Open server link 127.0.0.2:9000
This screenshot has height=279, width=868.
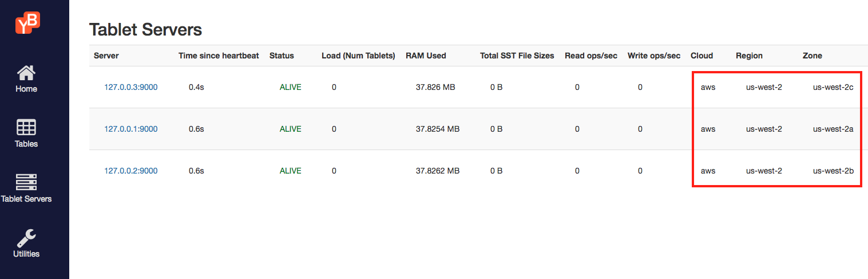130,171
